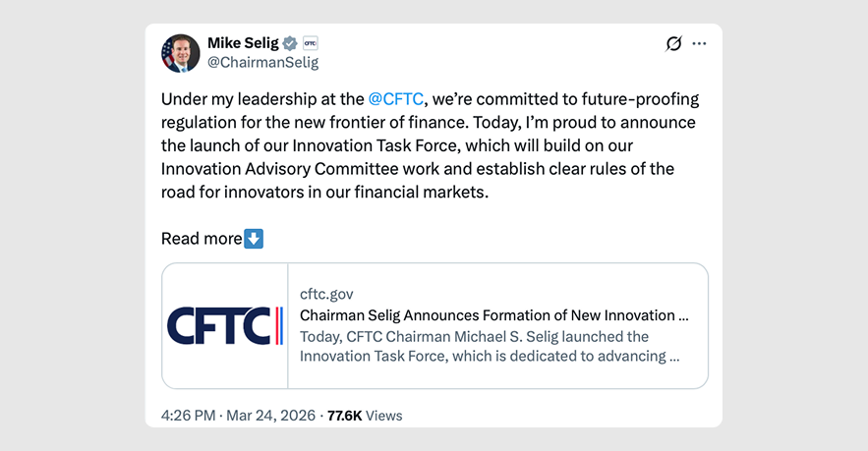Open the CFTC logo card thumbnail
868x451 pixels.
coord(225,325)
